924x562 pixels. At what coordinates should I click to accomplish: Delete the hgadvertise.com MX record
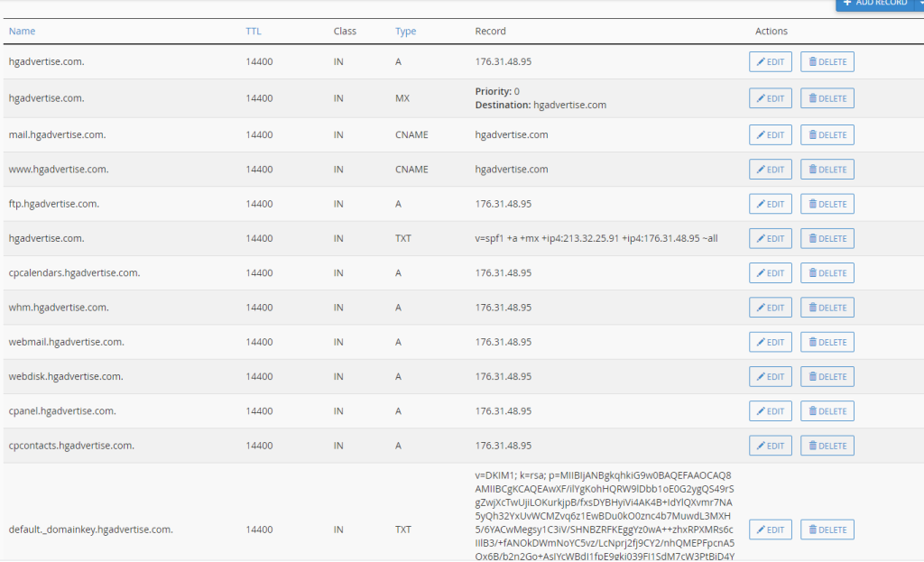pos(827,98)
